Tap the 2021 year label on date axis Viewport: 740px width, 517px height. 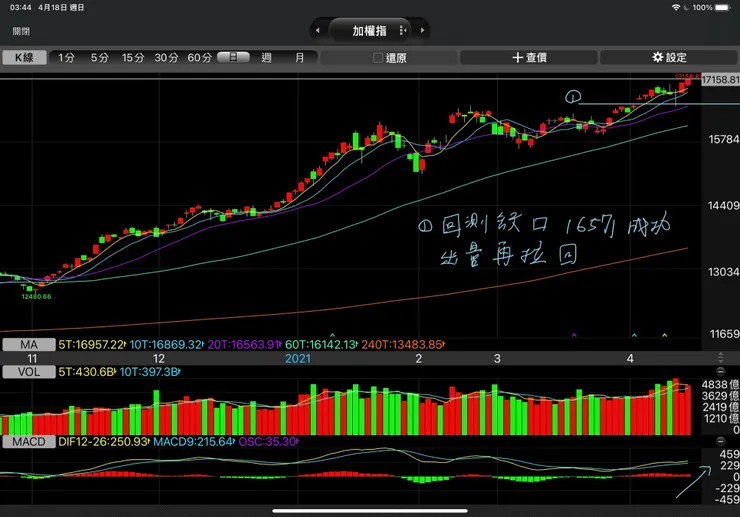click(298, 359)
